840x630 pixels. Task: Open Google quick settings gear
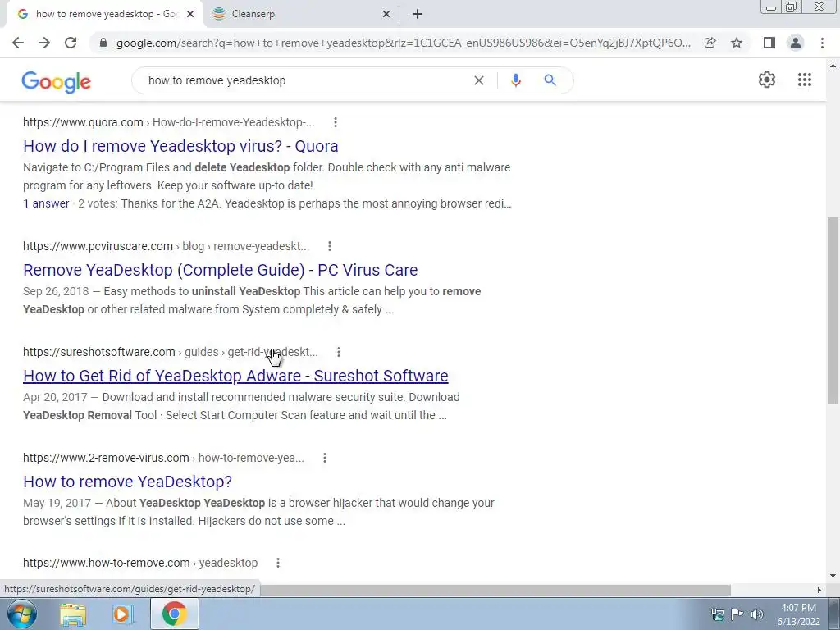point(767,80)
